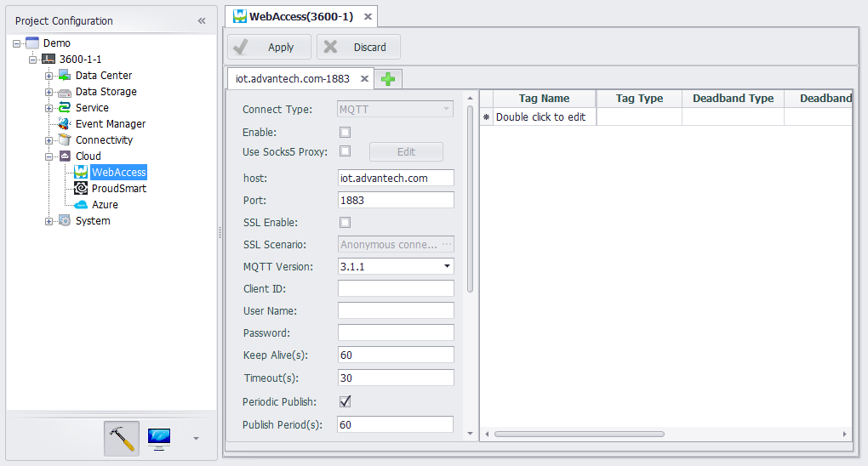Select the iot.advantech.com-1883 connection tab
This screenshot has width=868, height=466.
coord(292,78)
